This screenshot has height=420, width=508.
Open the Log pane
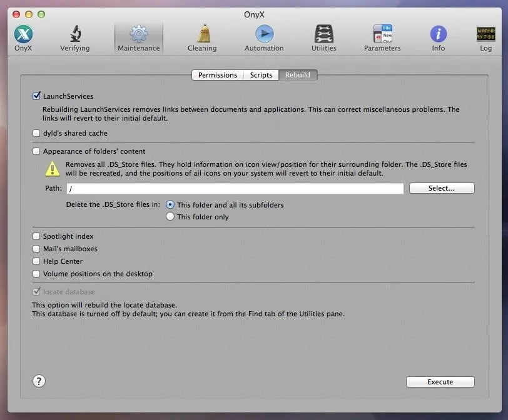[485, 38]
